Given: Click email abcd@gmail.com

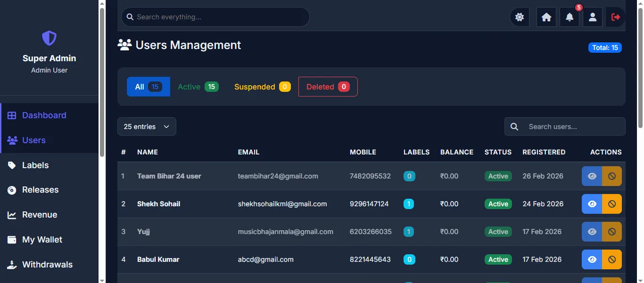Looking at the screenshot, I should point(266,259).
